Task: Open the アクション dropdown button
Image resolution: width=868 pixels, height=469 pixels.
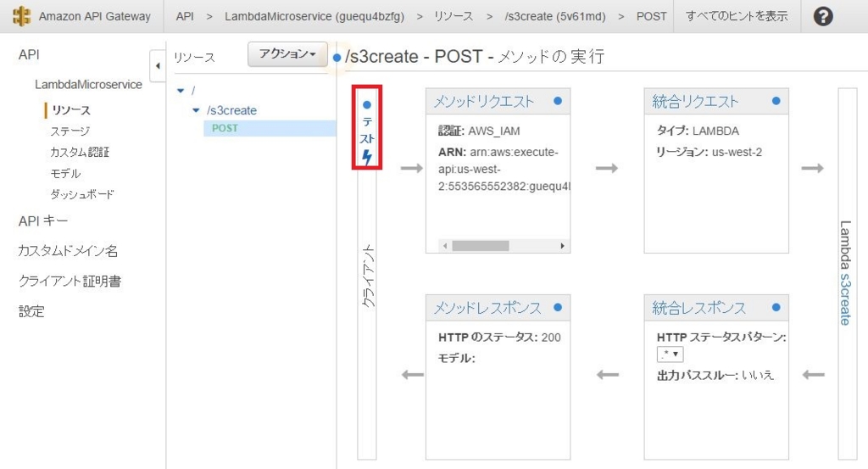Action: pos(287,54)
